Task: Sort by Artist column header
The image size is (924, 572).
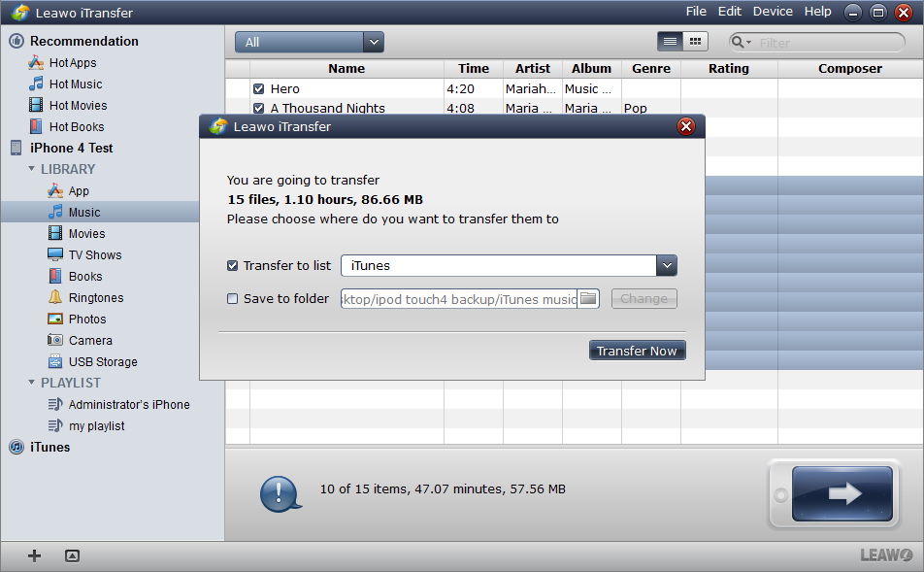Action: (533, 68)
